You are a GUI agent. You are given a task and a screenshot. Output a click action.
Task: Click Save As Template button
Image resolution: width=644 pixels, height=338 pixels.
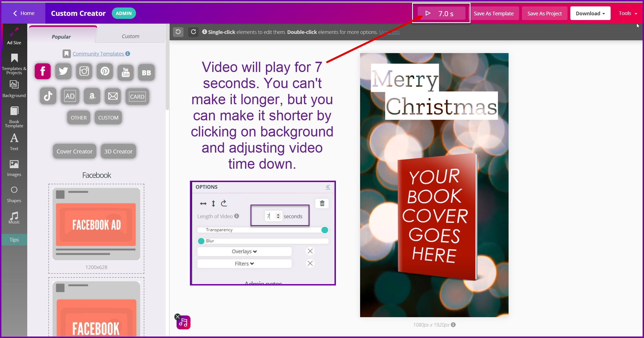point(494,13)
